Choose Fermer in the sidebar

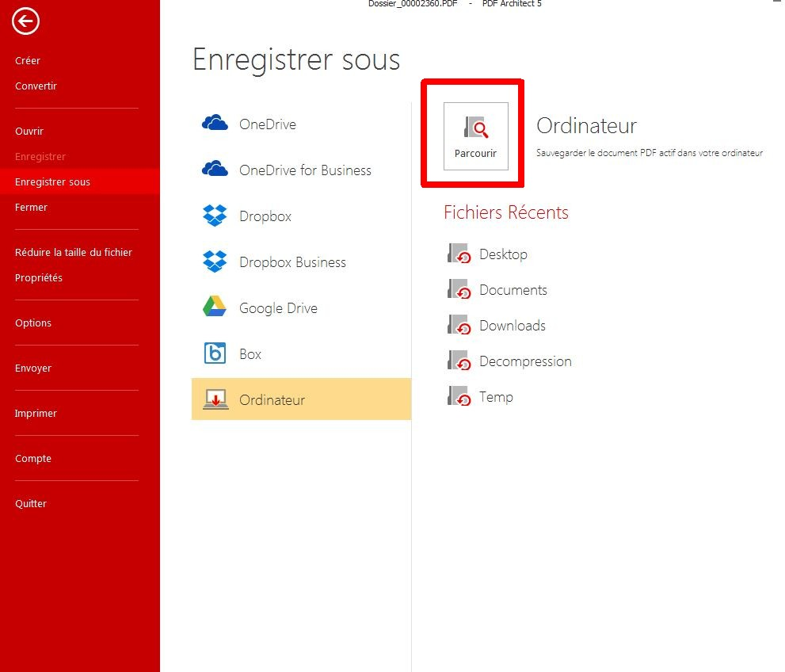(x=31, y=208)
